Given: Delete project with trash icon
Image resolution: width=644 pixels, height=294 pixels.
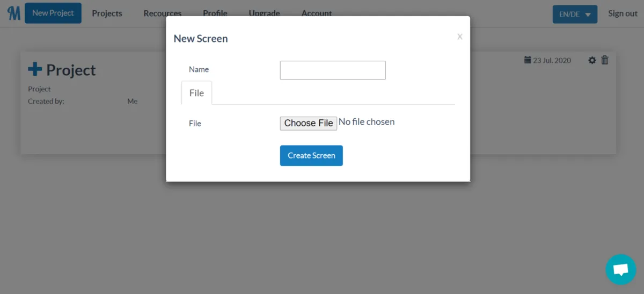Looking at the screenshot, I should tap(605, 60).
